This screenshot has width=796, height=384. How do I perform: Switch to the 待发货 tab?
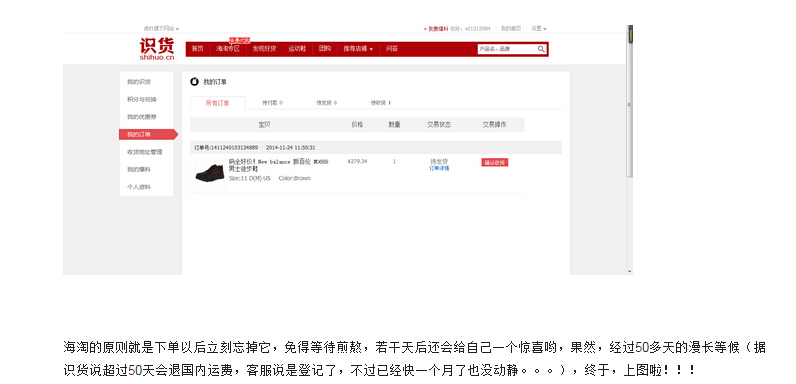coord(326,103)
